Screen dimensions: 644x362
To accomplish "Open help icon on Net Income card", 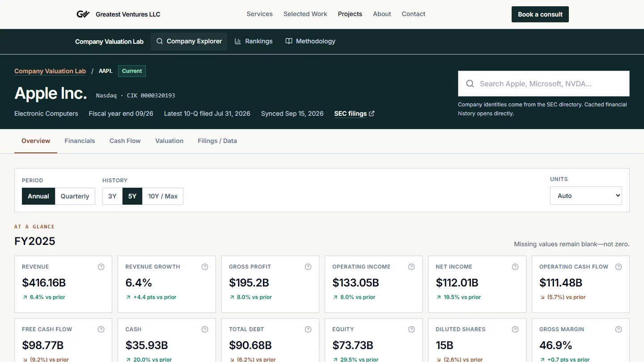I will 515,267.
